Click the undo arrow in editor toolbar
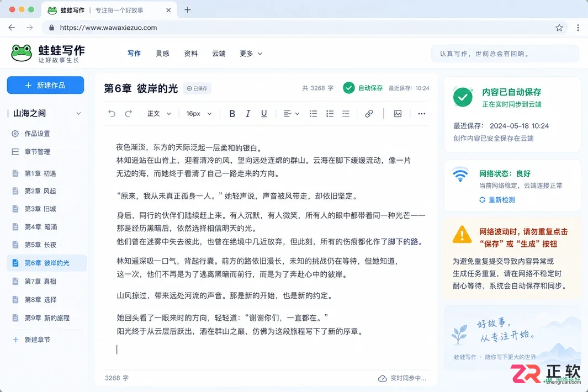Screen dimensions: 588x392 tap(112, 114)
